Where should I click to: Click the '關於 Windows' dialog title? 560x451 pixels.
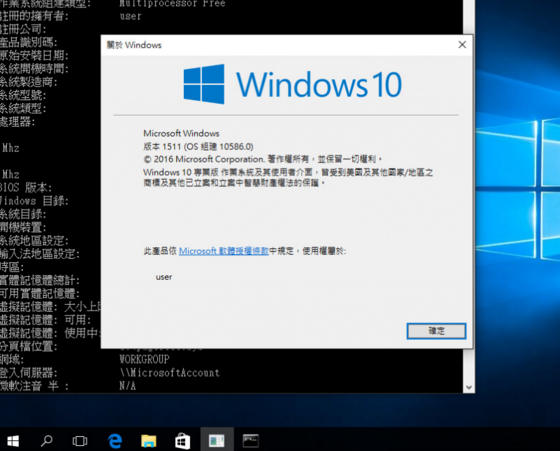coord(134,45)
